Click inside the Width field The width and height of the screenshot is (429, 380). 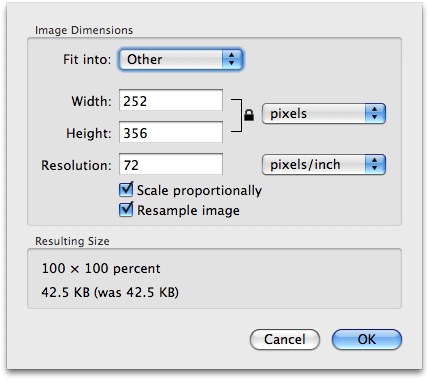[x=171, y=100]
